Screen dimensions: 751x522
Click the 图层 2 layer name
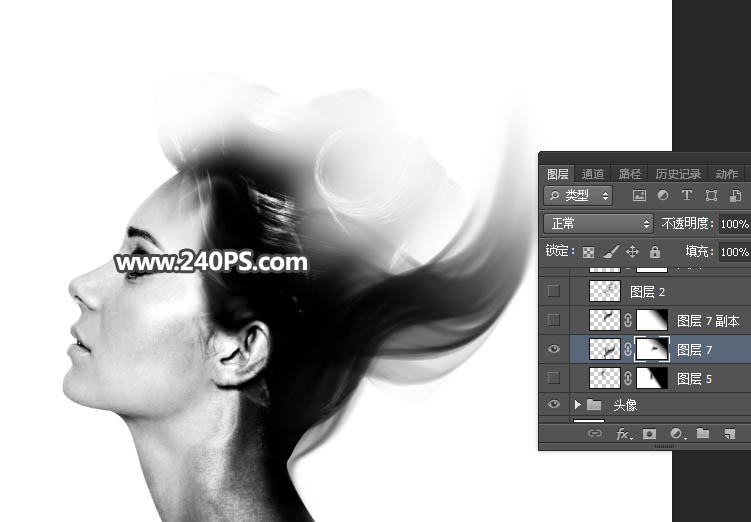(647, 292)
